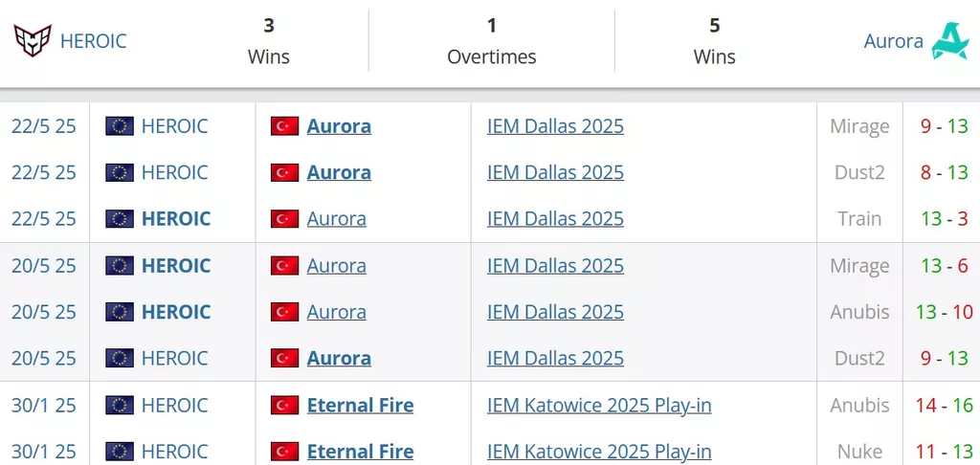Screen dimensions: 980x465
Task: Open IEM Katowice 2025 Play-in link for Nuke
Action: pos(599,452)
